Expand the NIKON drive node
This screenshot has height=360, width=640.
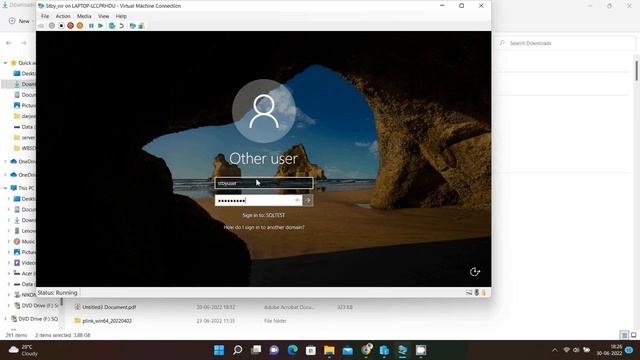click(x=9, y=294)
